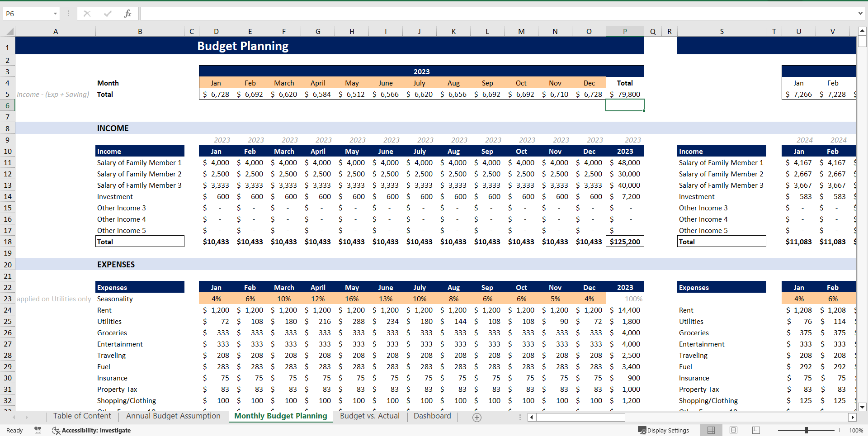This screenshot has width=868, height=437.
Task: Select the 2023 Total value $ 79,800
Action: coord(625,94)
